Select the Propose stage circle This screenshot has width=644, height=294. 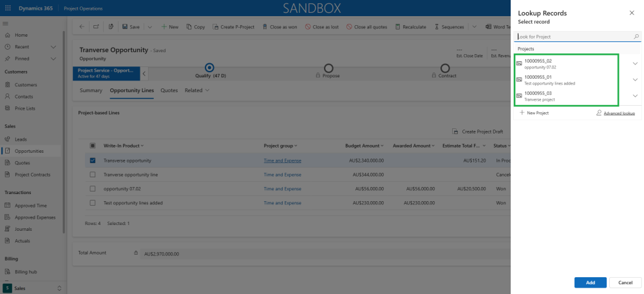point(328,68)
